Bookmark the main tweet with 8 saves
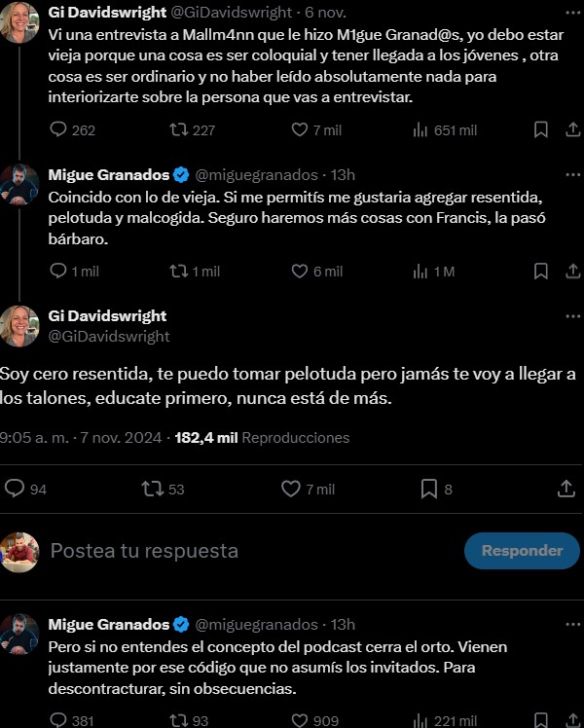This screenshot has width=584, height=728. pyautogui.click(x=427, y=489)
